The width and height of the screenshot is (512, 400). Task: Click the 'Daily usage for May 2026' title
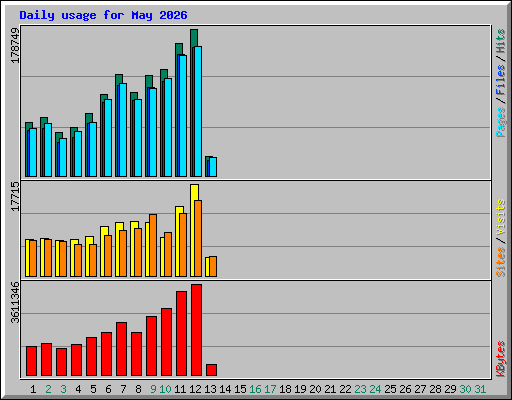(103, 15)
